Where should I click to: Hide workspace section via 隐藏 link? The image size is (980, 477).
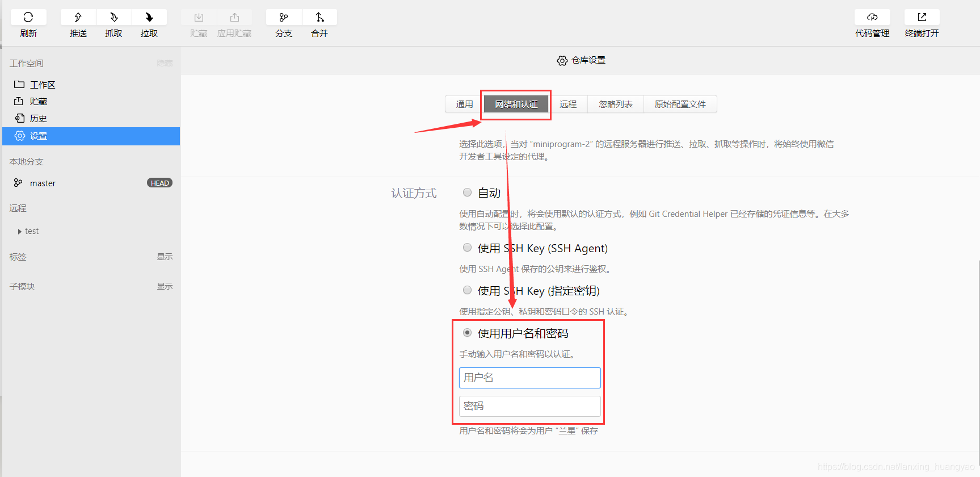(165, 63)
